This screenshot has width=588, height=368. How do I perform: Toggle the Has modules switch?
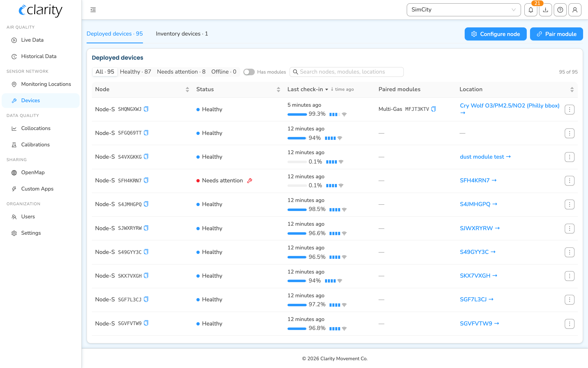249,72
